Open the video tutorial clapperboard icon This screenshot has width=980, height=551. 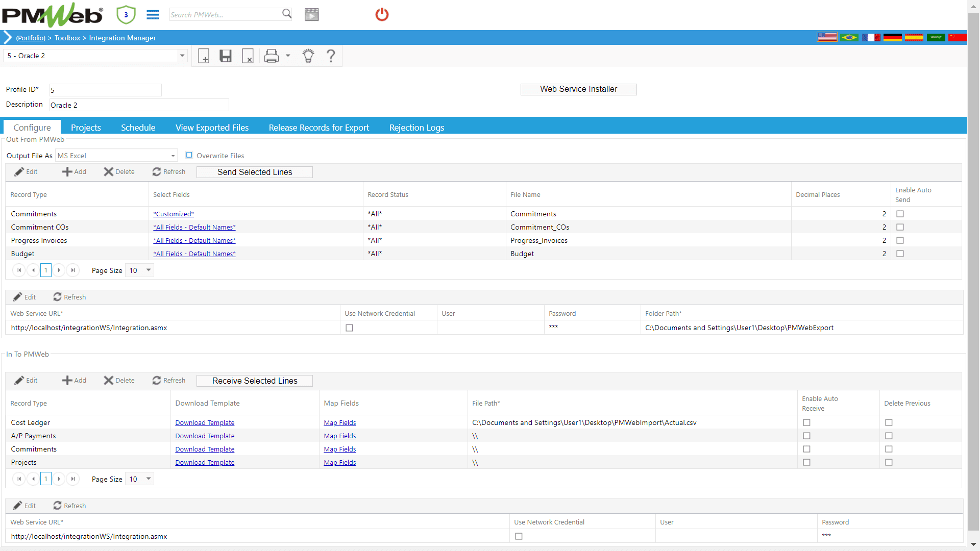[x=312, y=15]
